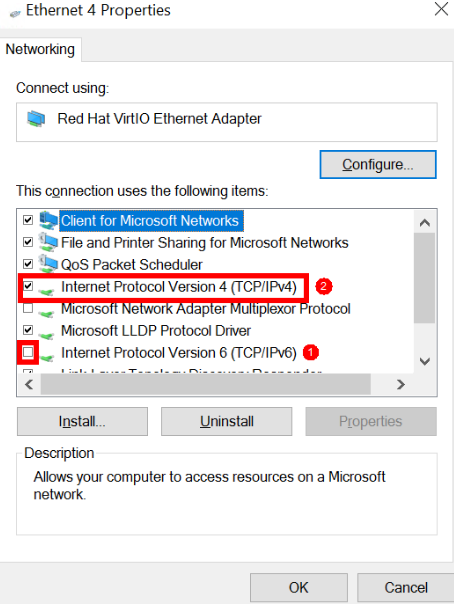Click the TCP/IPv6 protocol icon
454x604 pixels.
(x=47, y=357)
